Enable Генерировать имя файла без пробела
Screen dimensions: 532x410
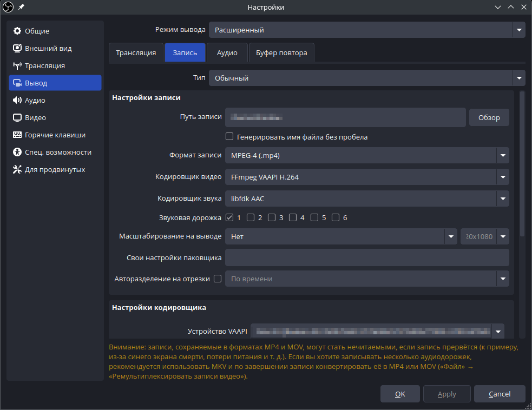pos(229,136)
